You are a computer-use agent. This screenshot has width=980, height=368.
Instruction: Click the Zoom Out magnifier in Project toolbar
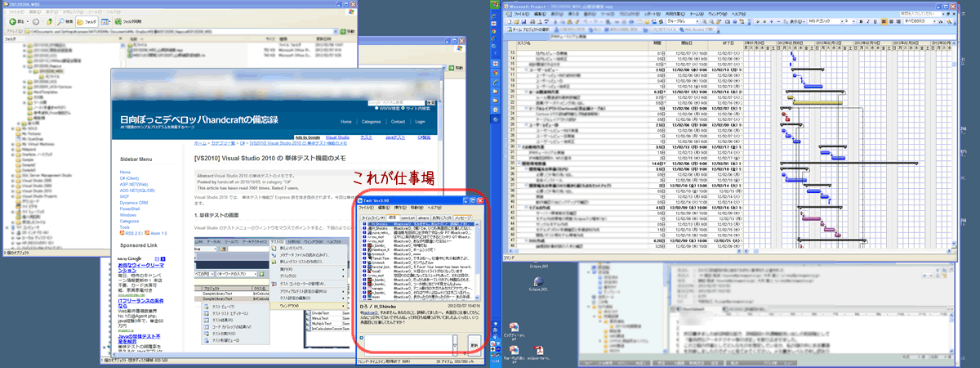pos(711,21)
